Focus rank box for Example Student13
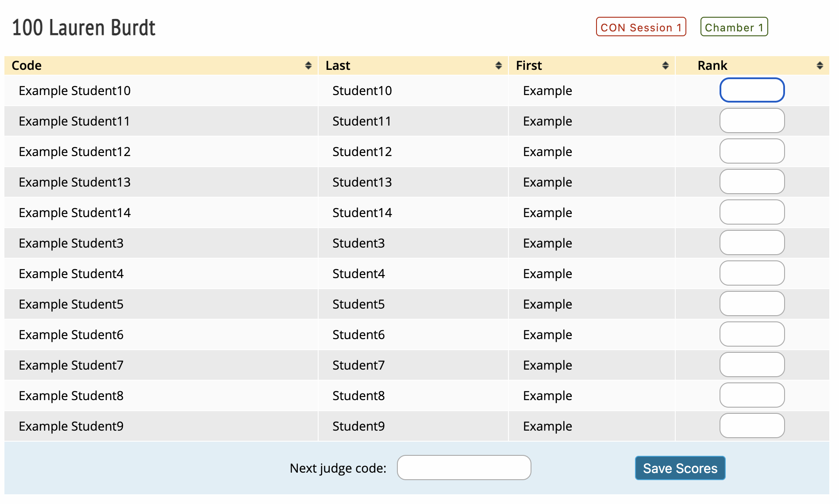Screen dimensions: 839x504 (x=752, y=182)
